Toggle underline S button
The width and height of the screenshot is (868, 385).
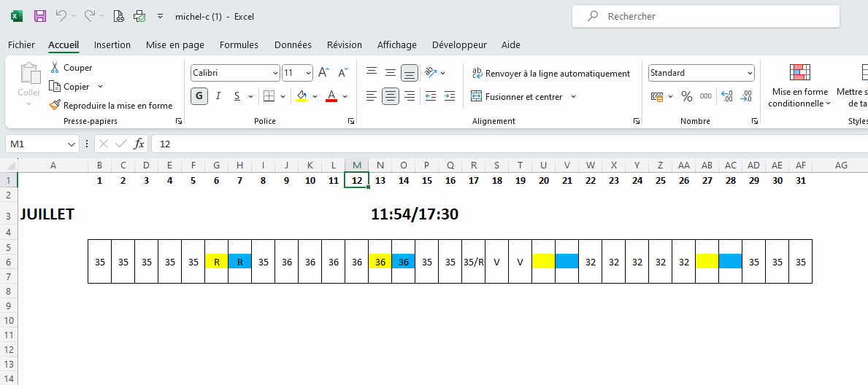(237, 96)
